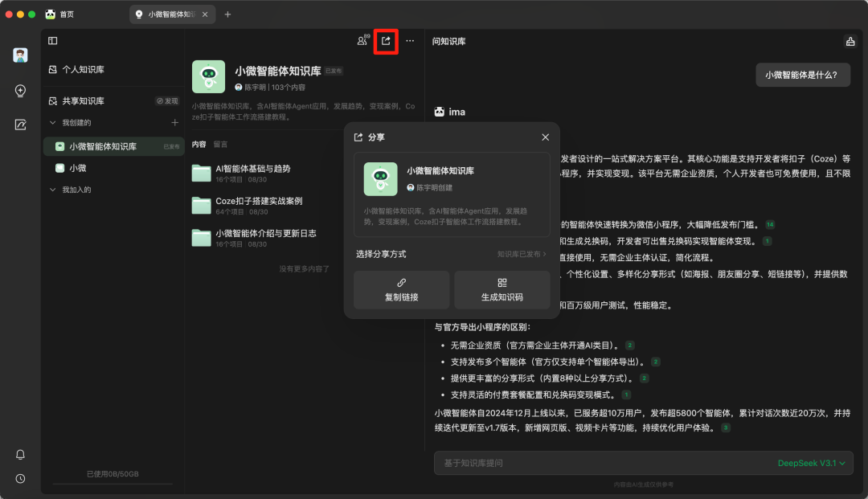Open the history clock icon in sidebar
Image resolution: width=868 pixels, height=499 pixels.
click(21, 478)
